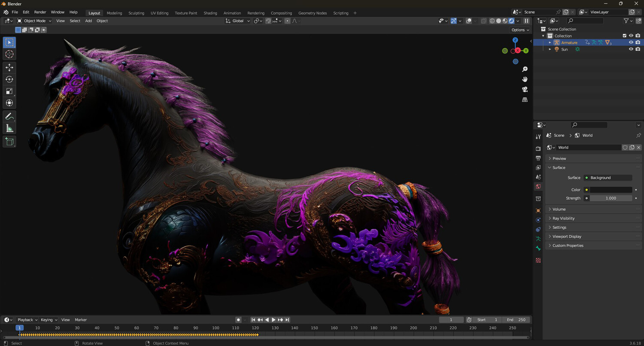The height and width of the screenshot is (346, 644).
Task: Hide the Sun in viewport
Action: tap(631, 49)
